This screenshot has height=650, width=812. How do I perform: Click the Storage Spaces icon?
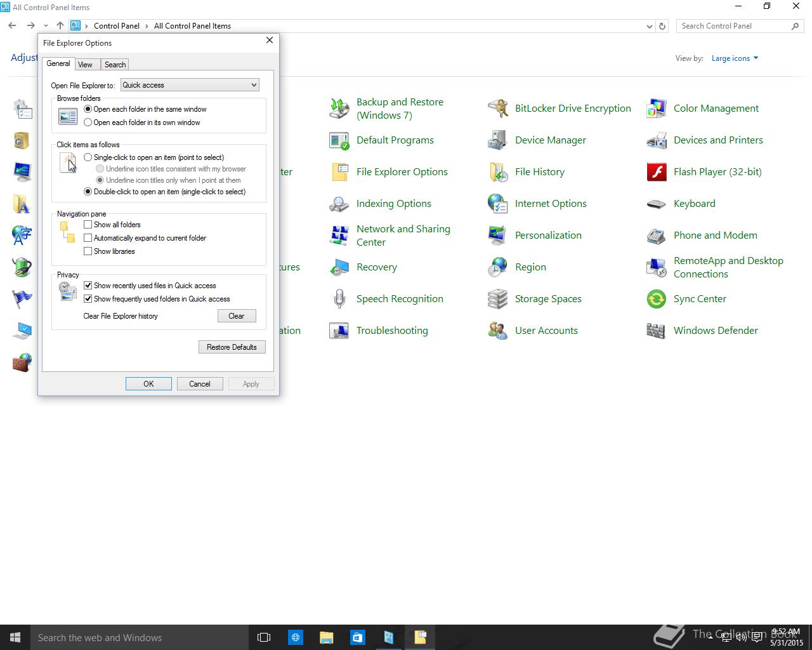tap(498, 299)
